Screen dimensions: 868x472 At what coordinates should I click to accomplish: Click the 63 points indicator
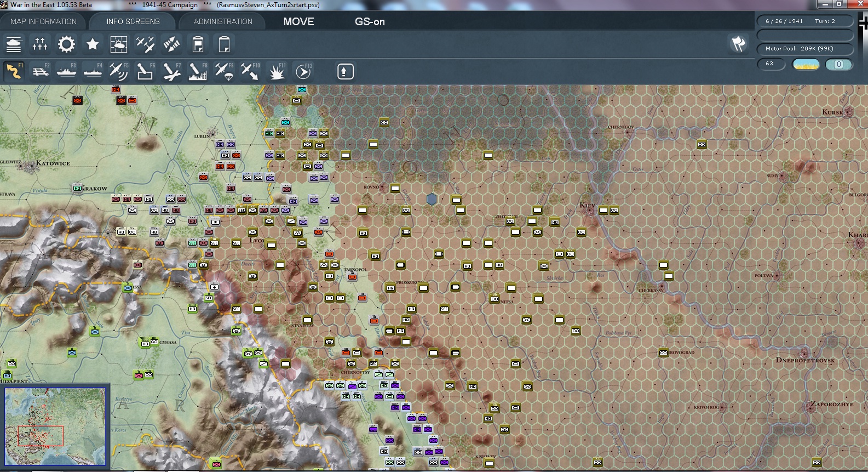(x=771, y=64)
